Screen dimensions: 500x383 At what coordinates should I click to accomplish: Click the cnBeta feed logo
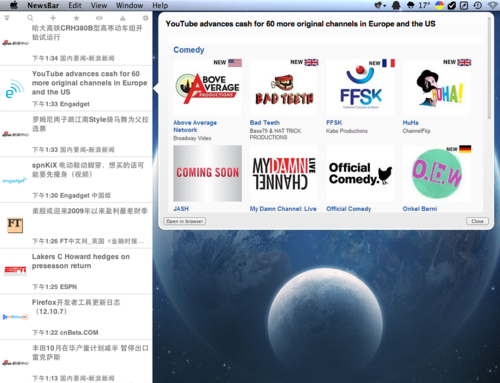point(15,317)
